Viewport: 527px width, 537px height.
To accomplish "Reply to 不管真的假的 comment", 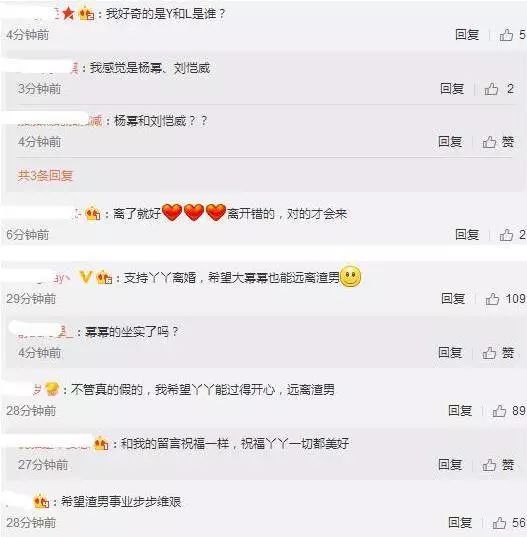I will click(x=460, y=410).
